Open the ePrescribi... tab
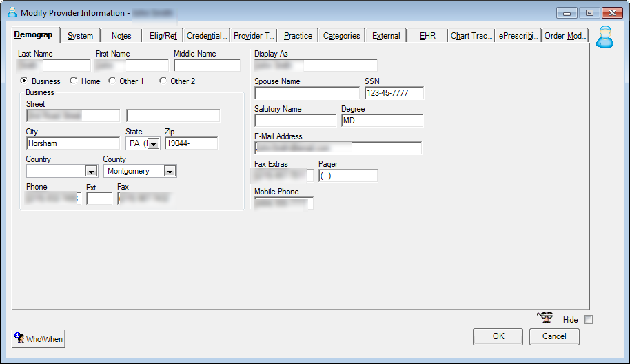The height and width of the screenshot is (364, 630). [518, 36]
